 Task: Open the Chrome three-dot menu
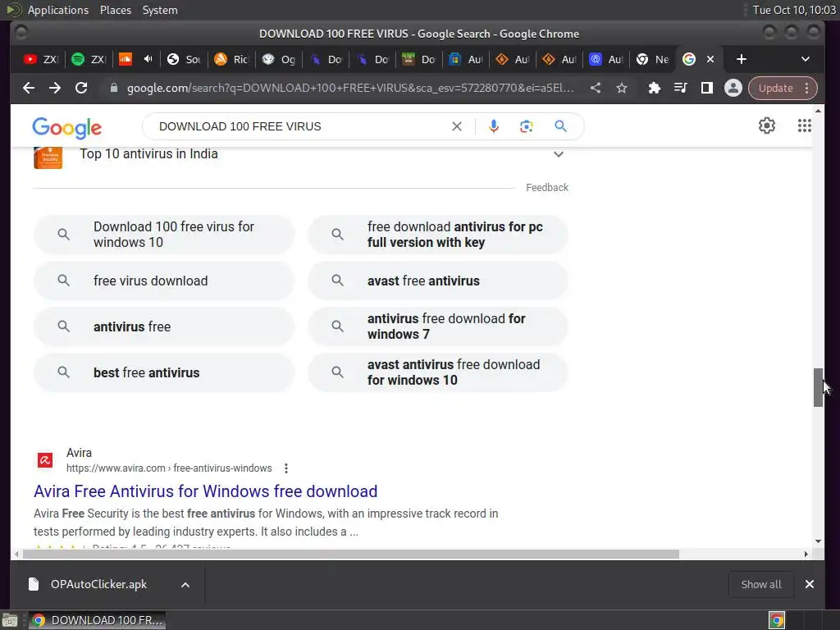807,88
